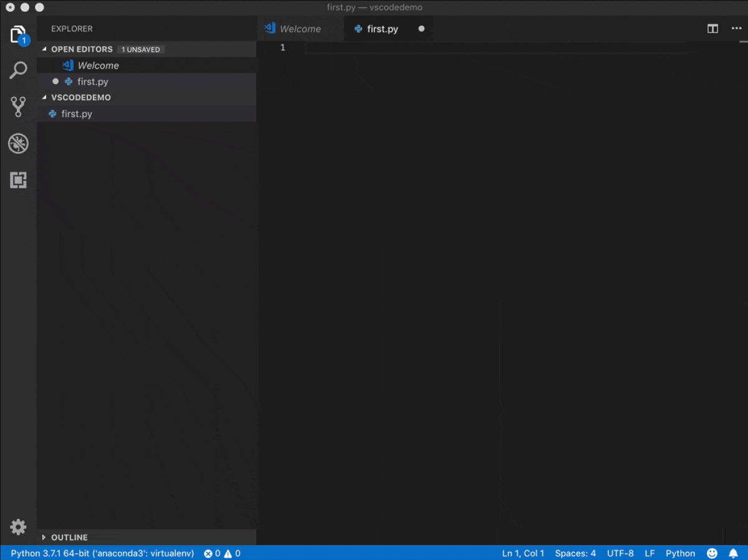Click the EXPLORER panel title
This screenshot has height=560, width=748.
(72, 29)
